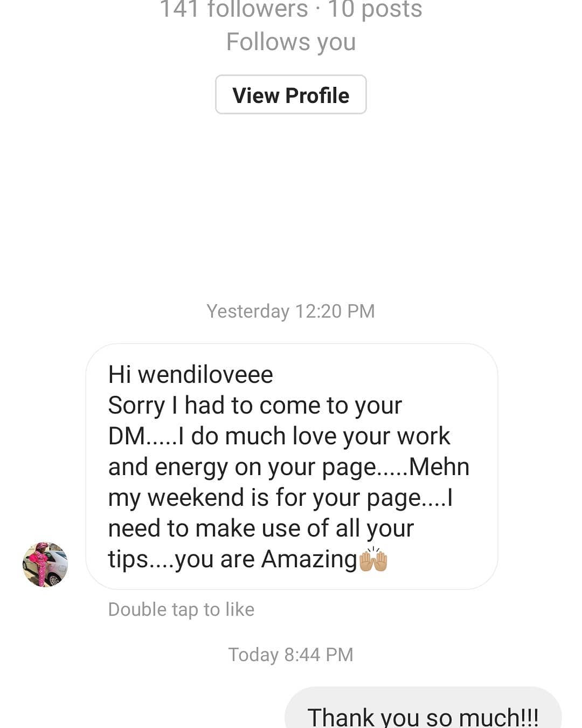Click the "Yesterday 12:20 PM" timestamp
This screenshot has height=728, width=582.
tap(290, 311)
